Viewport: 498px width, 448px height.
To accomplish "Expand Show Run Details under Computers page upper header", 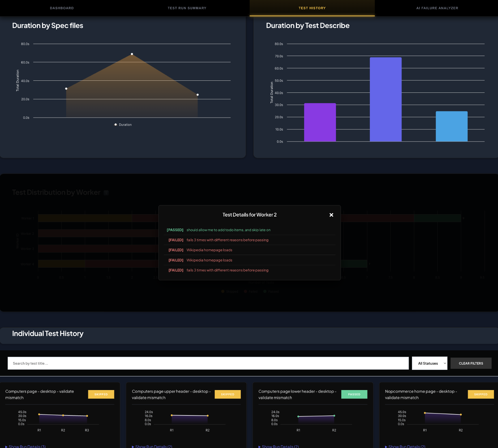I will pyautogui.click(x=152, y=446).
